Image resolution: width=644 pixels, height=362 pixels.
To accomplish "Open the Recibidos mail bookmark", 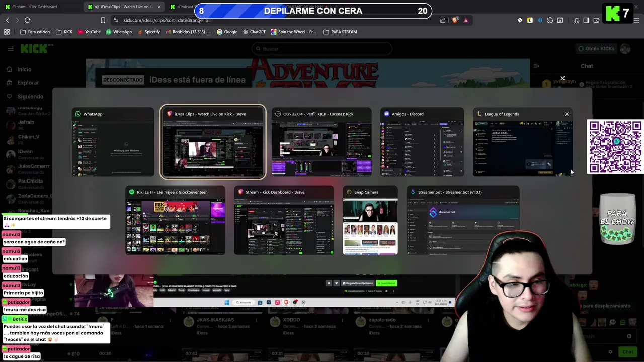I will [x=188, y=32].
